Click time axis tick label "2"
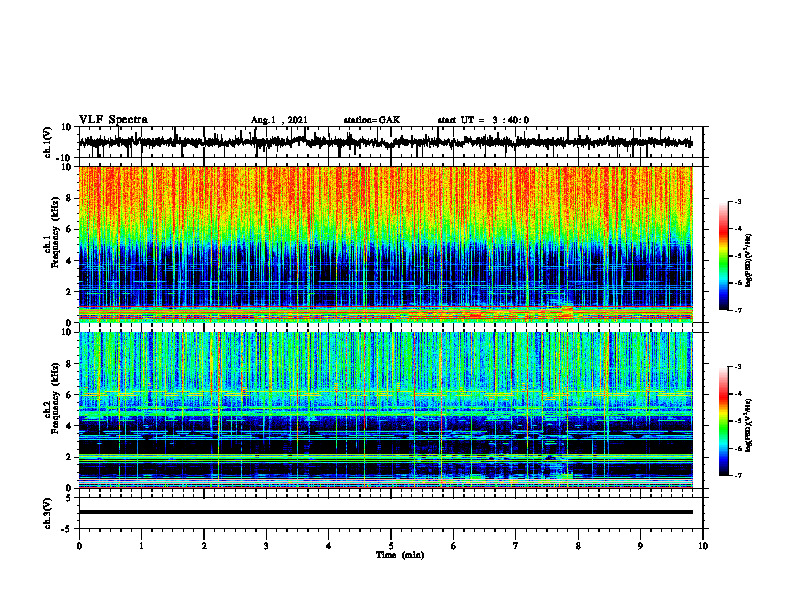This screenshot has height=612, width=792. pyautogui.click(x=204, y=546)
